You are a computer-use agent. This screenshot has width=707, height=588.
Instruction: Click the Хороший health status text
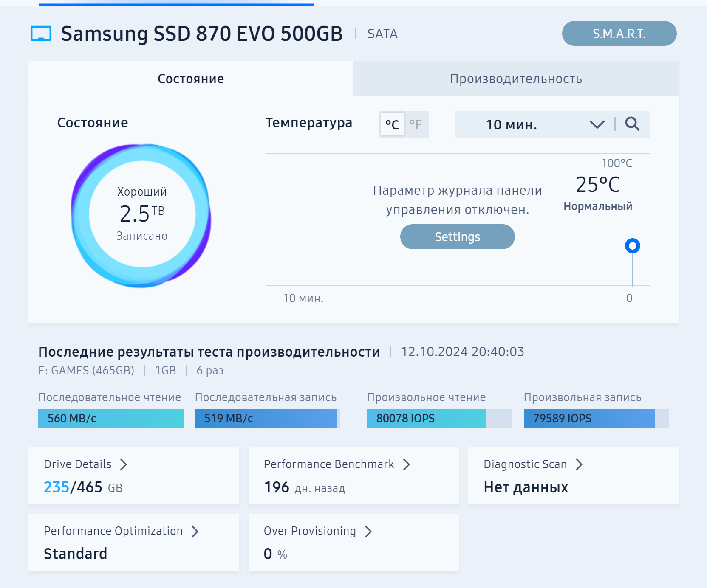[x=142, y=192]
